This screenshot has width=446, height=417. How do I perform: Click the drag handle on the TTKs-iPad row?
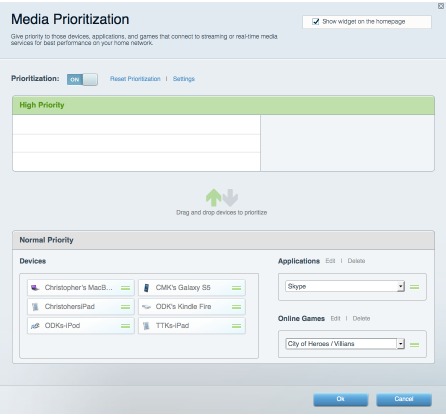(x=236, y=326)
